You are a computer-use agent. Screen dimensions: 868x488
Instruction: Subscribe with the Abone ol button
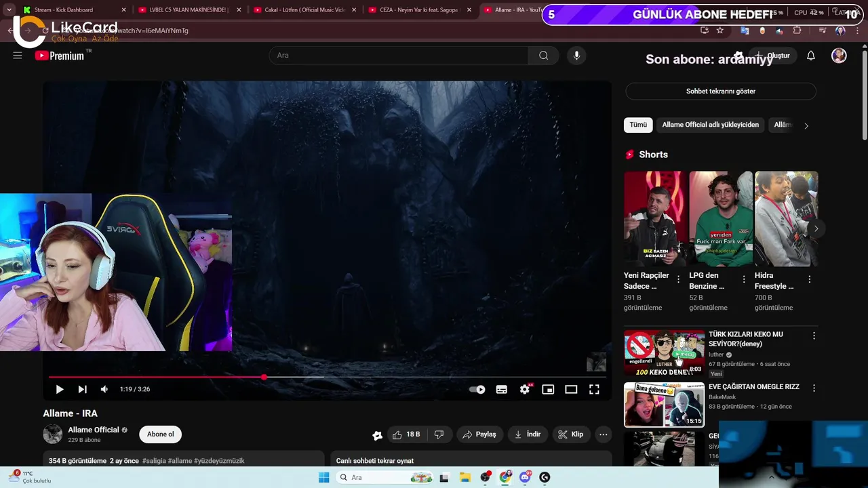161,434
